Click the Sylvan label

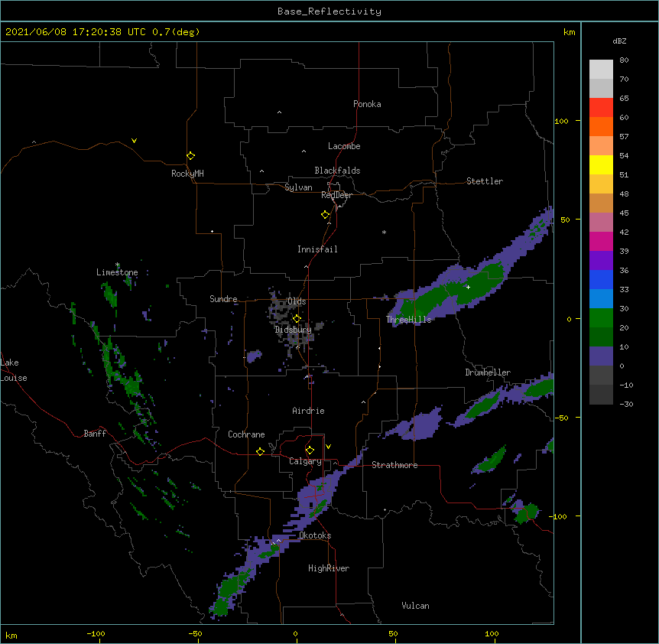click(298, 187)
